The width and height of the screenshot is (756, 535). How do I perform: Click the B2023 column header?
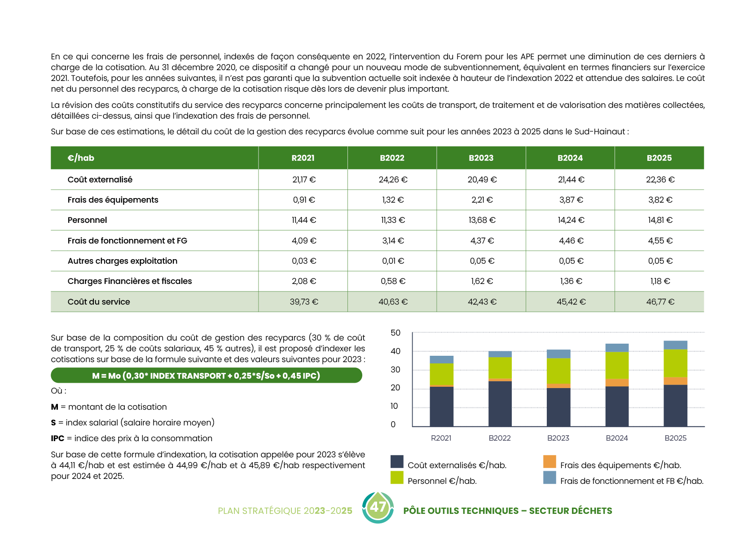tap(481, 158)
